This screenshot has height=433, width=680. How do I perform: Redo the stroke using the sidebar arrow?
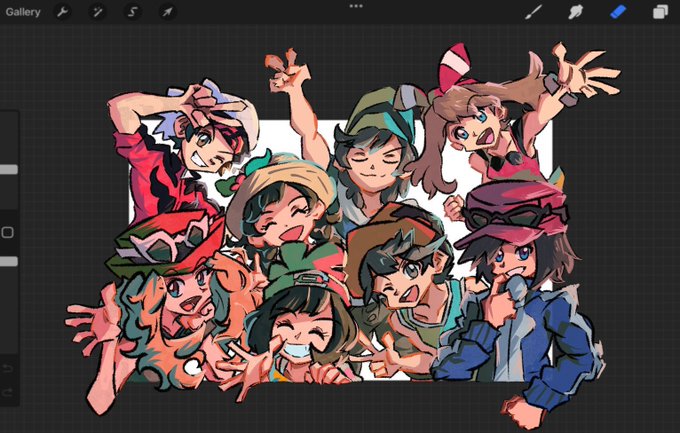coord(7,393)
